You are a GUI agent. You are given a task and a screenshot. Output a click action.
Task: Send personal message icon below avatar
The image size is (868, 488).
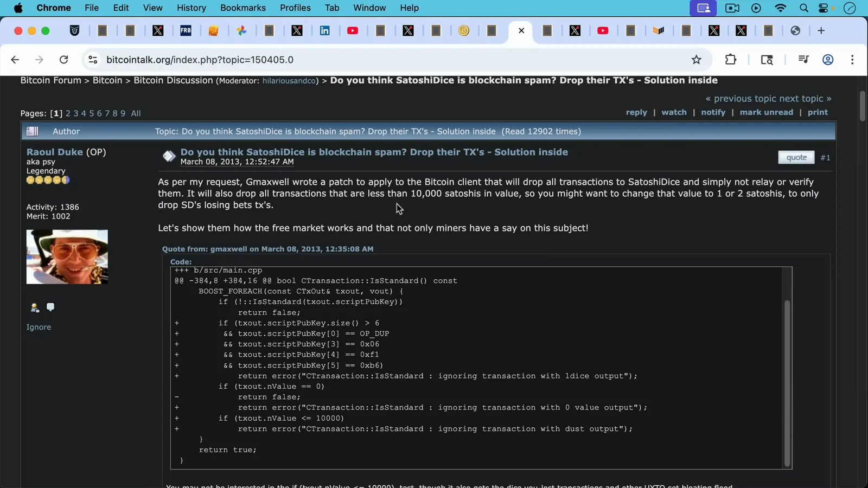coord(50,307)
